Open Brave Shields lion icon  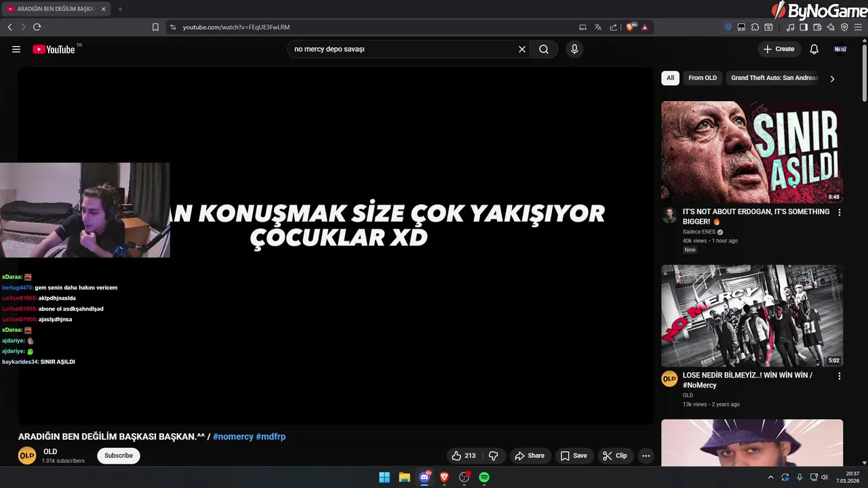pos(631,27)
